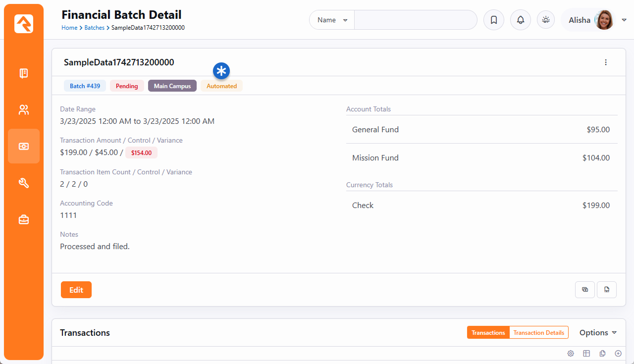Open the transactions grid settings gear
The image size is (634, 364).
[571, 354]
